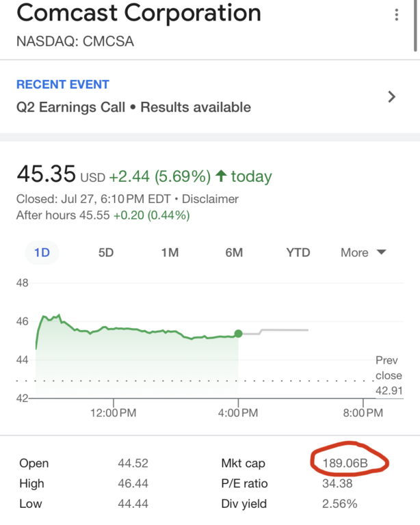Expand the More time ranges dropdown
The width and height of the screenshot is (420, 525).
pos(363,252)
